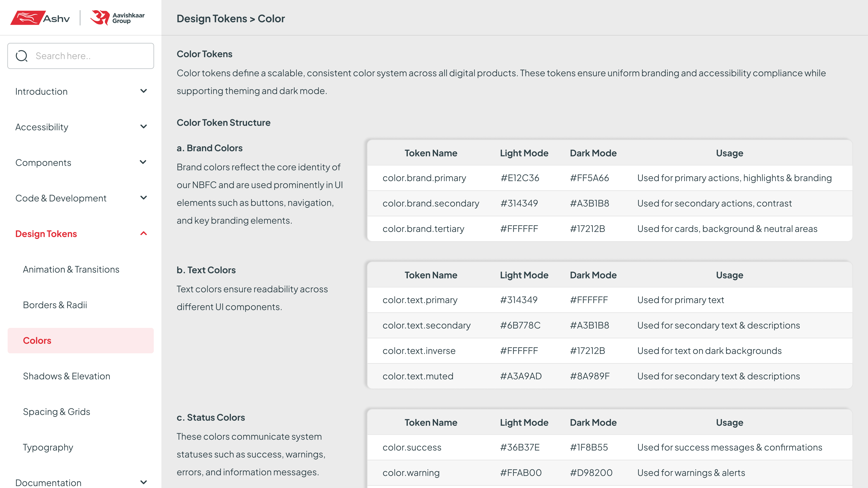Open the Animation & Transitions page

coord(71,269)
